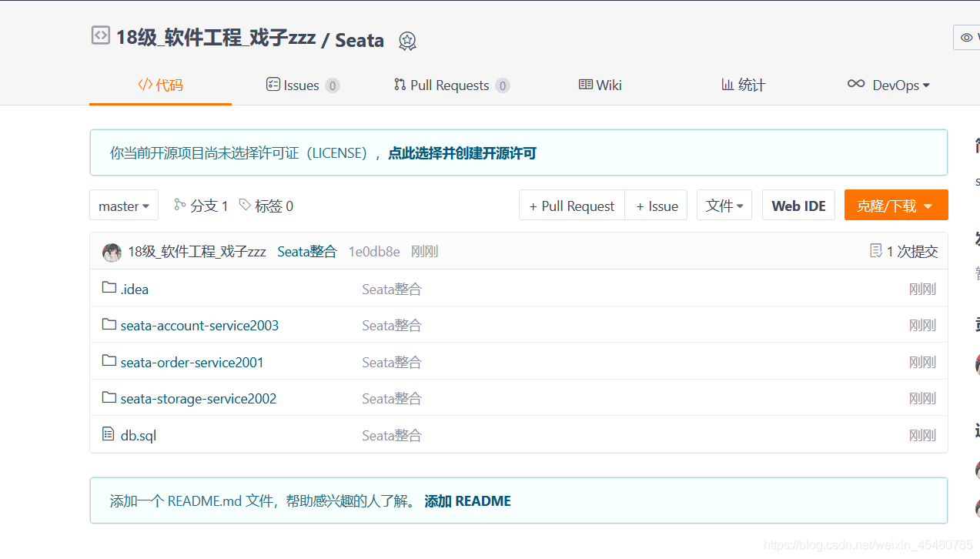Click the seata-order-service2001 folder icon
This screenshot has width=980, height=559.
pos(109,360)
